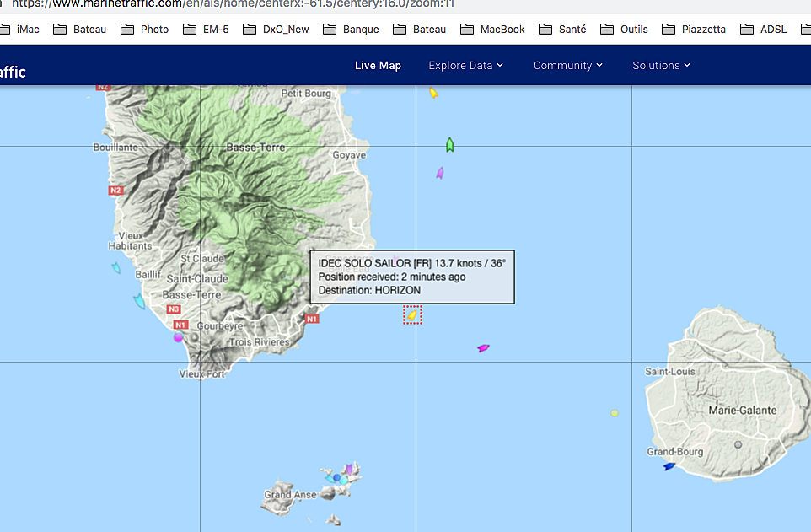Screen dimensions: 811x532
Task: Select the magenta vessel southeast of IDEC
Action: (483, 347)
